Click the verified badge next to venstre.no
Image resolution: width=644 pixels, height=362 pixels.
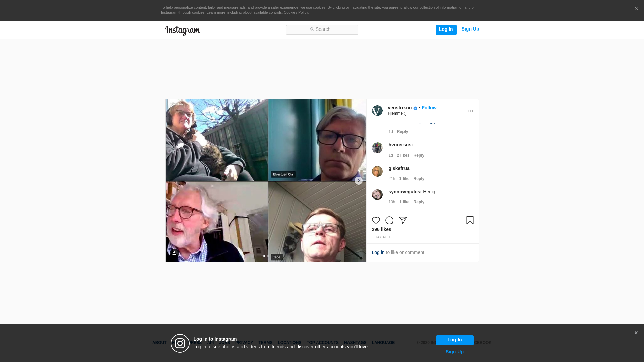pyautogui.click(x=415, y=108)
